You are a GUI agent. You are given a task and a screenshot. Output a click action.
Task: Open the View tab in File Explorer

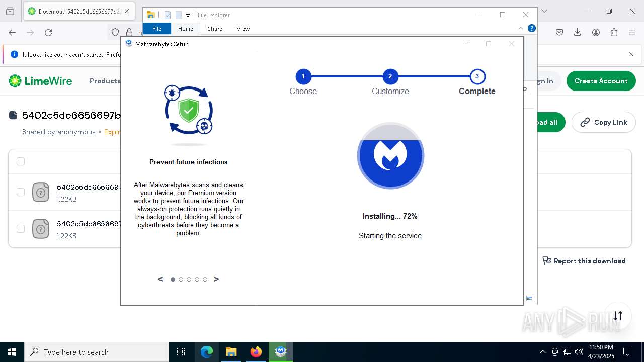click(243, 29)
